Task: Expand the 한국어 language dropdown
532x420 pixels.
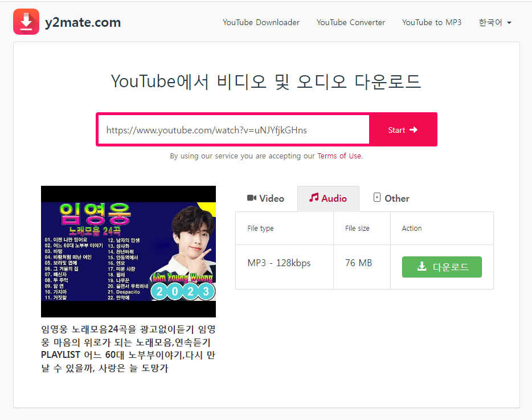Action: coord(494,22)
